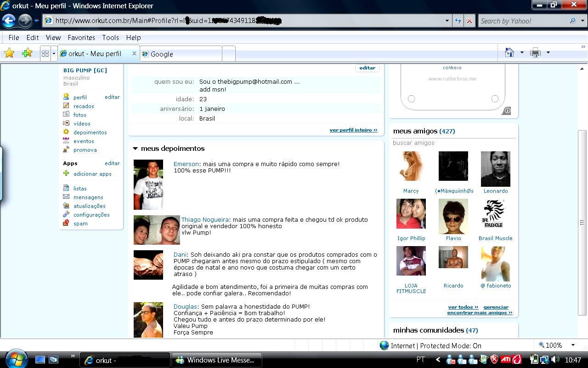Screen dimensions: 588x368
Task: Open the File menu
Action: (14, 38)
